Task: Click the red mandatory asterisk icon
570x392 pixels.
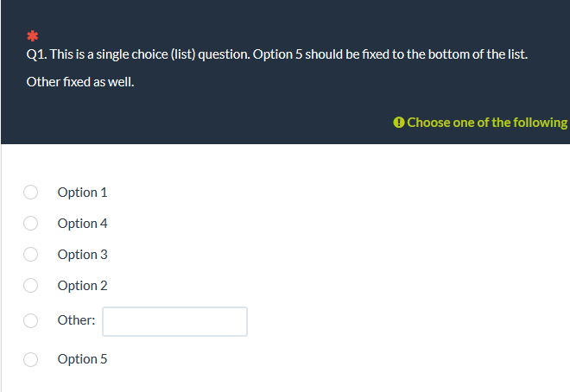Action: click(x=32, y=36)
